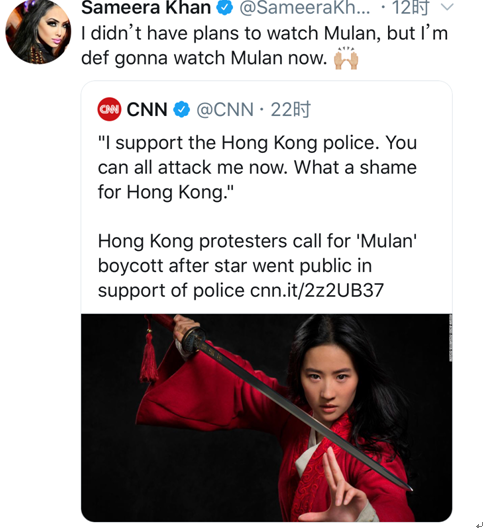Click the "def gonna watch Mulan now" text
Screen dimensions: 487x528
point(204,58)
